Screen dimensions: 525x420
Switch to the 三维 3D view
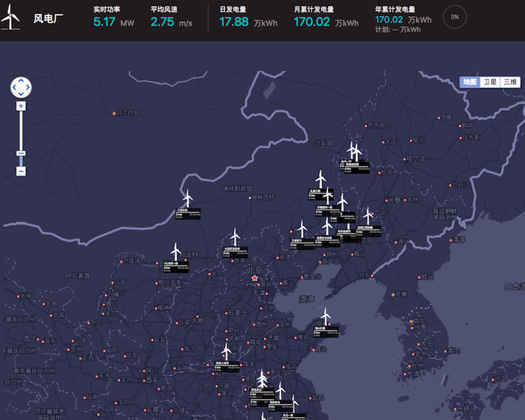click(x=510, y=82)
